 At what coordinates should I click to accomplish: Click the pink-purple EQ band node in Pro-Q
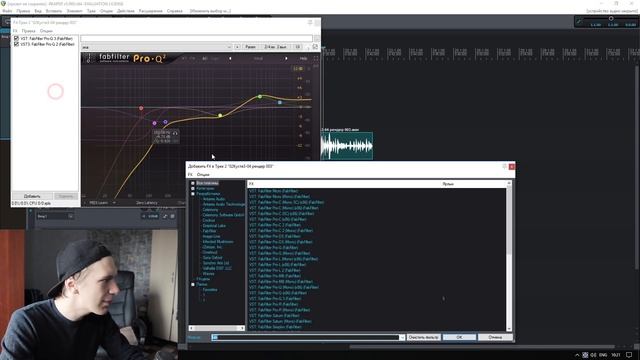tap(154, 123)
